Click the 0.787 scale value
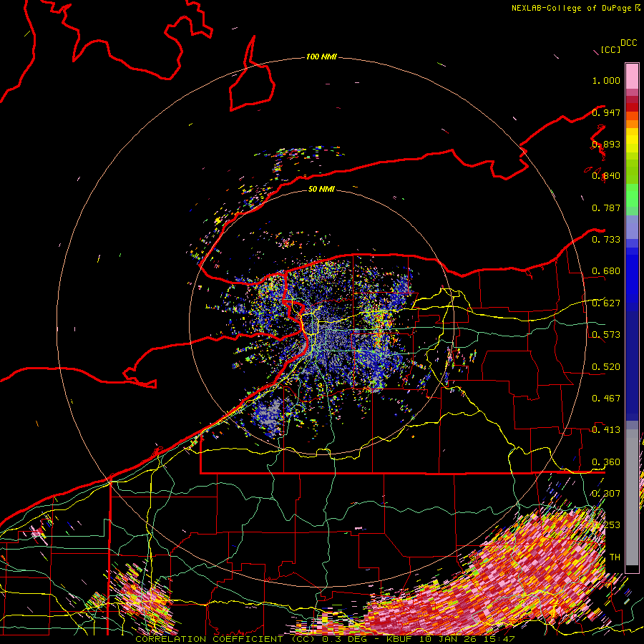 pyautogui.click(x=606, y=208)
